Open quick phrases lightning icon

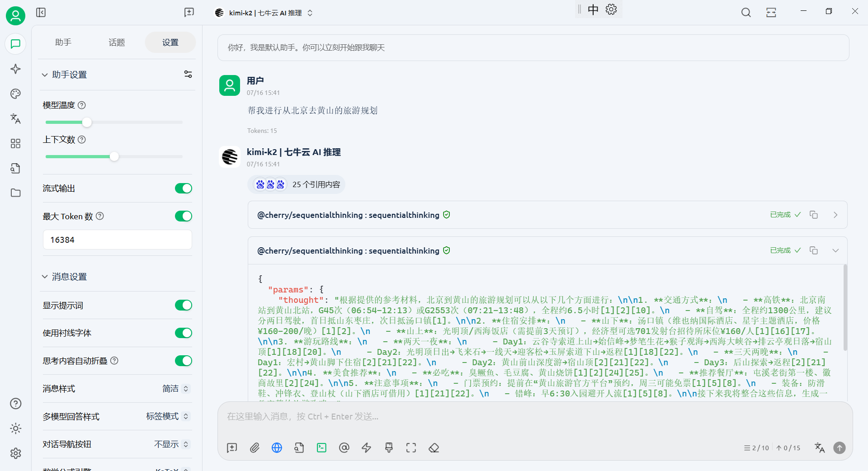coord(366,448)
